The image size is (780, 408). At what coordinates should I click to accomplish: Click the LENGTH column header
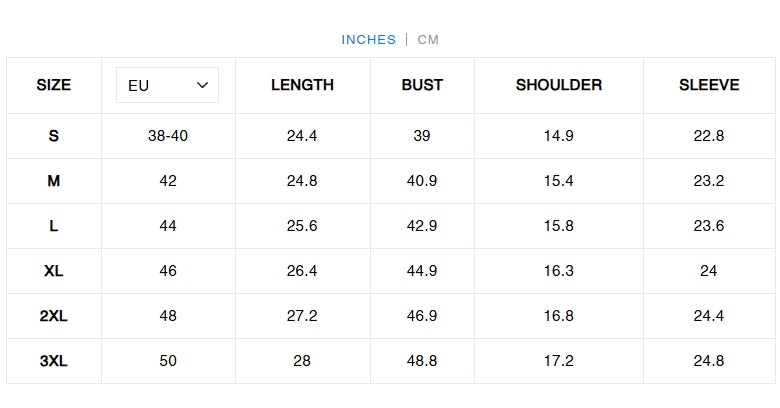pos(302,85)
